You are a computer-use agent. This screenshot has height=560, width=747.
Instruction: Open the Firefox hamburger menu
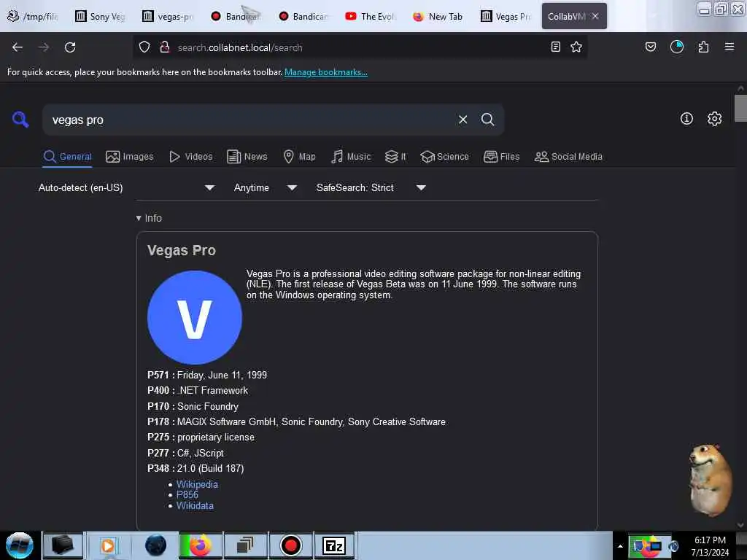pos(729,47)
